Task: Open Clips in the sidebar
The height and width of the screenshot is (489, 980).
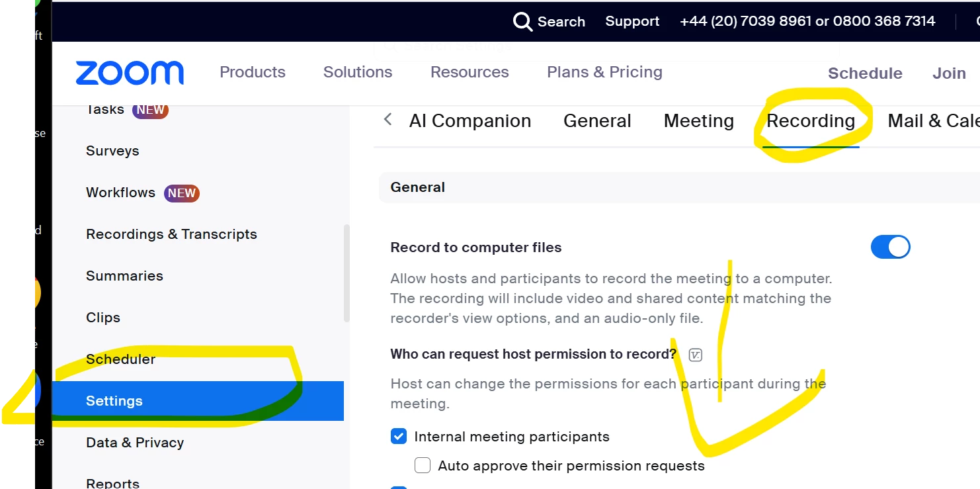Action: coord(103,318)
